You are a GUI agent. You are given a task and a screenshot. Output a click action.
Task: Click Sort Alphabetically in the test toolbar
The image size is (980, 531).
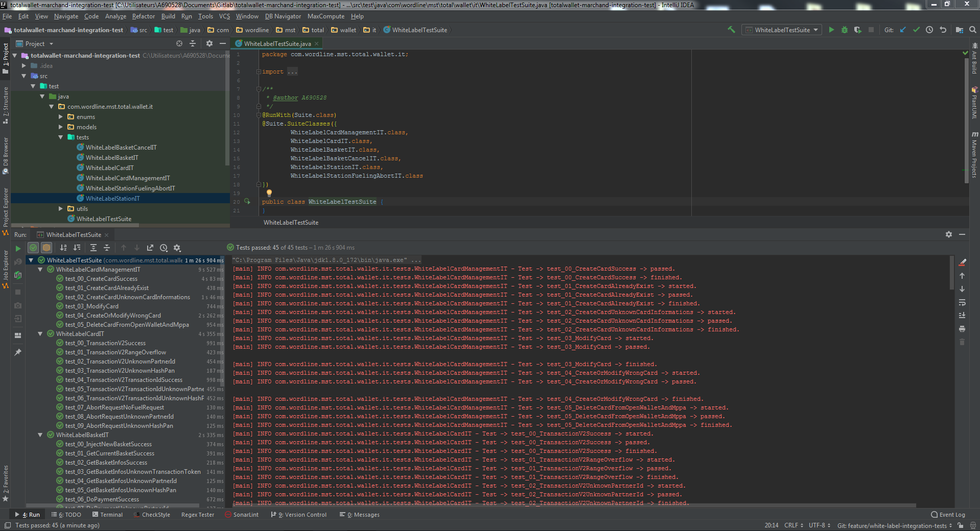pos(63,248)
